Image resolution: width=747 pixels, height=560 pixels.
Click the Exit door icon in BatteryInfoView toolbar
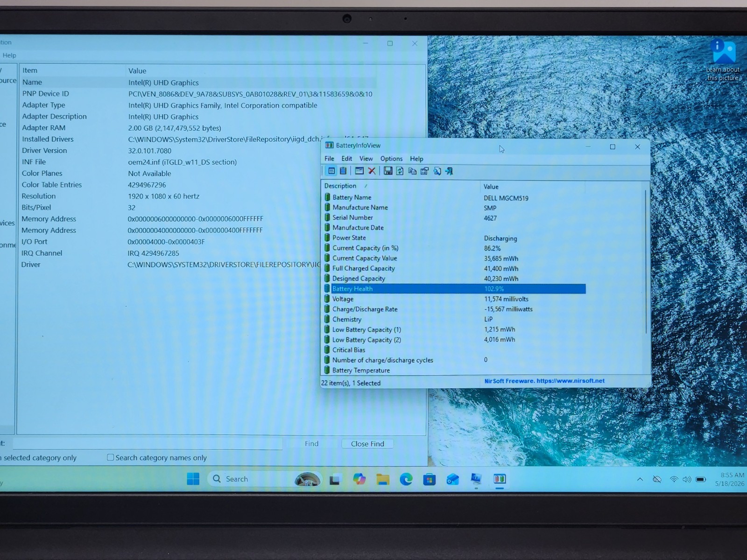449,171
